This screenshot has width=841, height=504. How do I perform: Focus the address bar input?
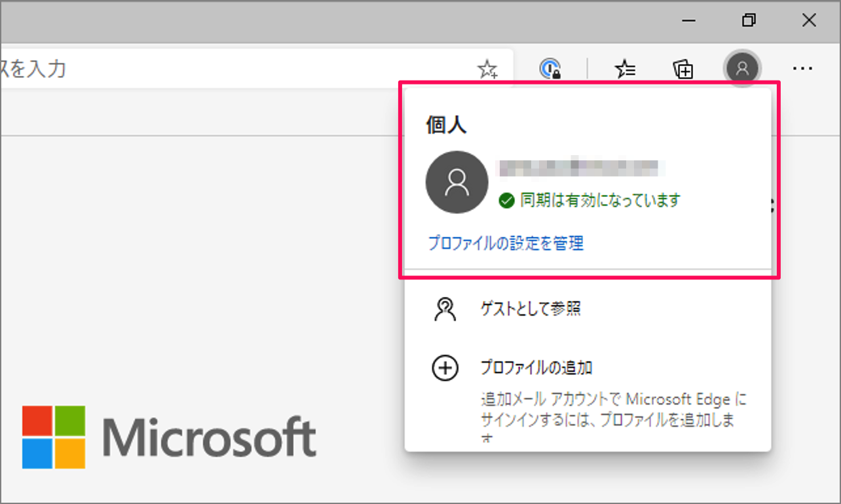255,68
